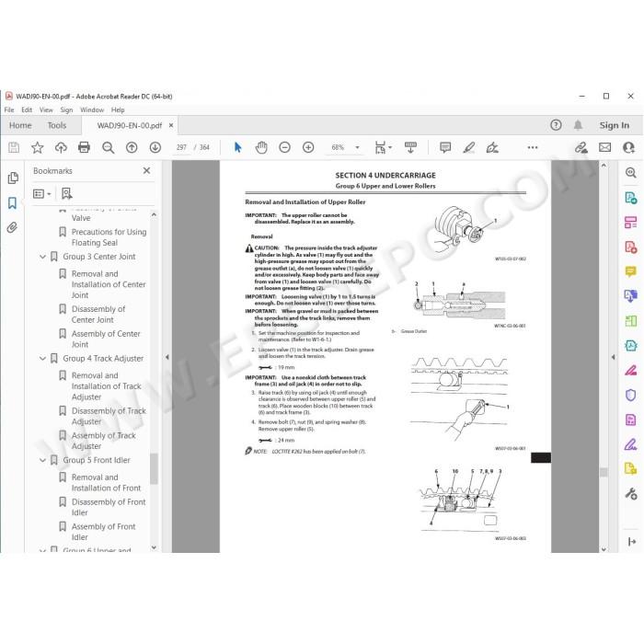Open the right-pane search tool icon

[631, 173]
